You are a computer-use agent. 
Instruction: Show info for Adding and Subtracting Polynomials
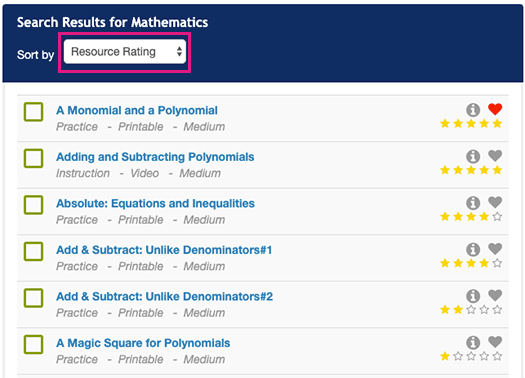click(473, 156)
